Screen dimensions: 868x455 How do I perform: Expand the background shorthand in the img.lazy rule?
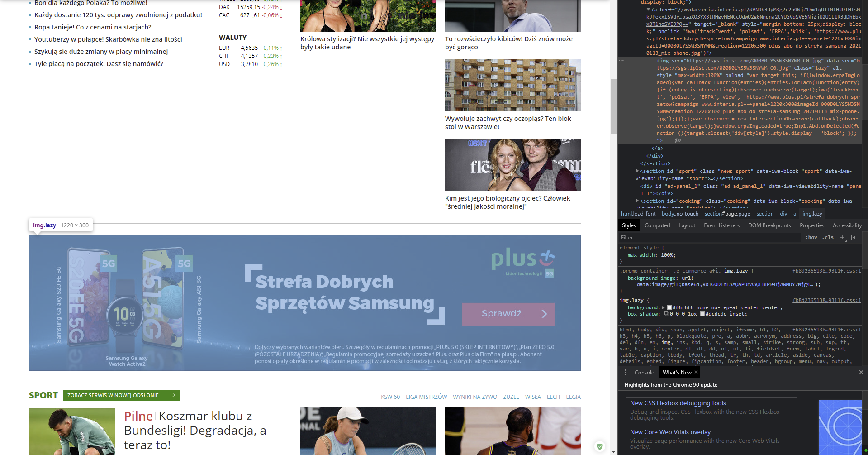(662, 307)
